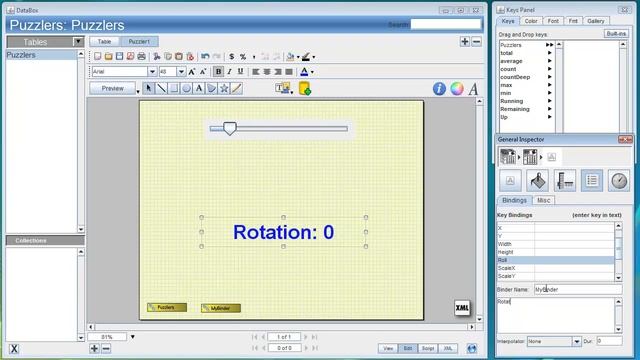Open the clock animation inspector
The width and height of the screenshot is (640, 360).
pyautogui.click(x=619, y=180)
